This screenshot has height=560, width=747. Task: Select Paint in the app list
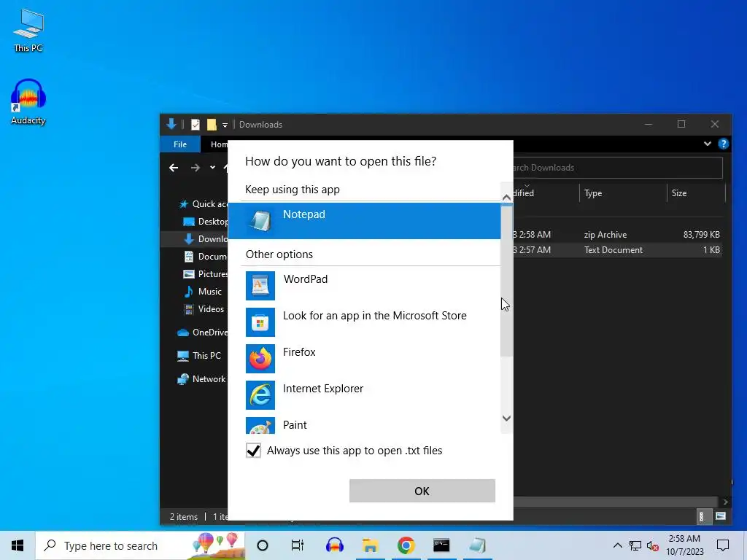tap(365, 424)
